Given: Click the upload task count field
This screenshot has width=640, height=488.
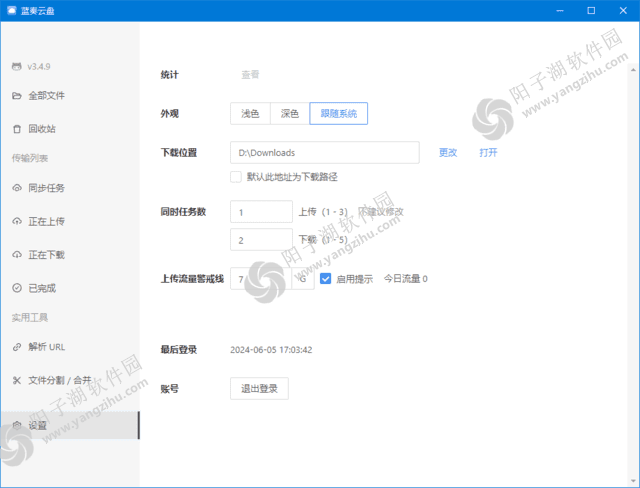Looking at the screenshot, I should tap(261, 212).
